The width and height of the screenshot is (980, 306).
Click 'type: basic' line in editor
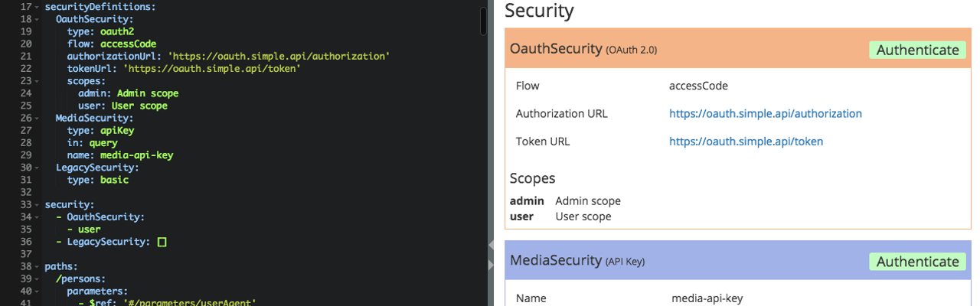tap(98, 181)
